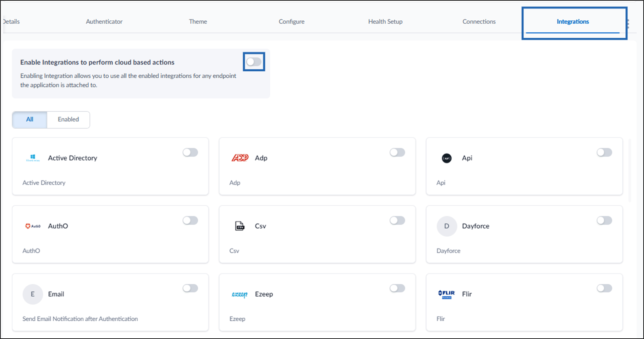Turn on the Api integration switch

604,152
